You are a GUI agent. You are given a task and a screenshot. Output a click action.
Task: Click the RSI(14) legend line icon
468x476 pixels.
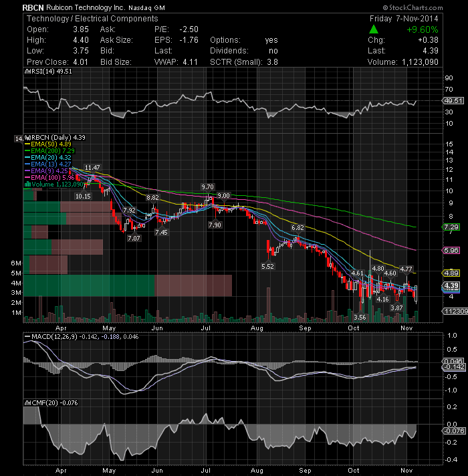click(x=27, y=72)
